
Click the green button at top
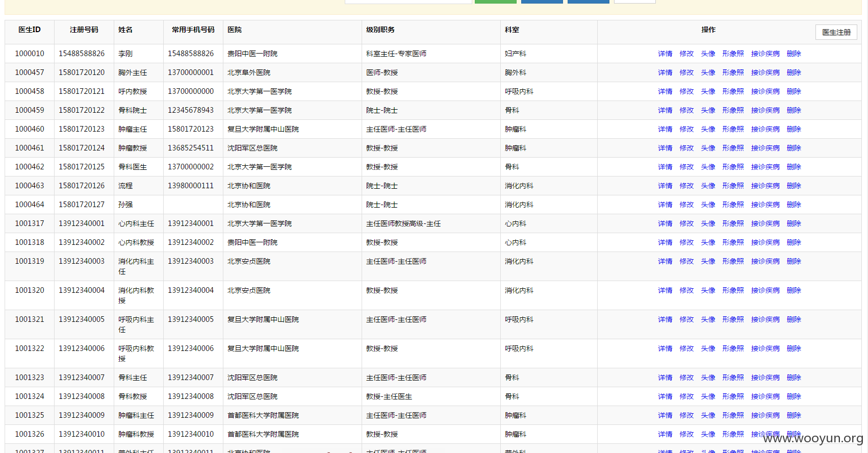pos(496,2)
